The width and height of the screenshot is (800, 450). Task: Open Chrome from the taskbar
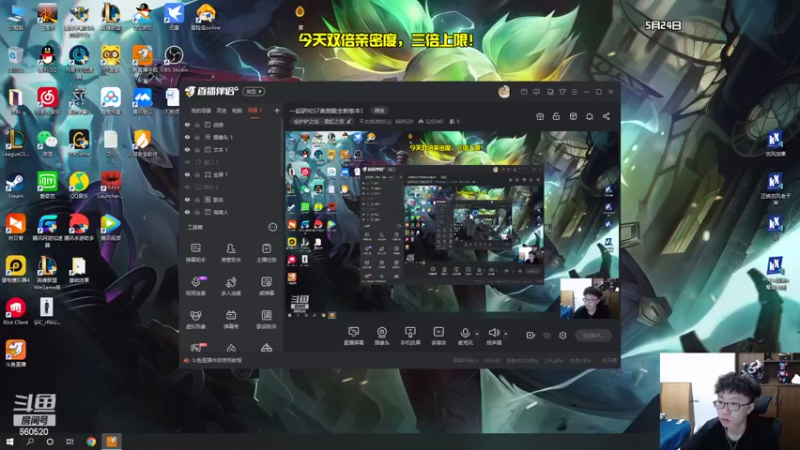91,441
